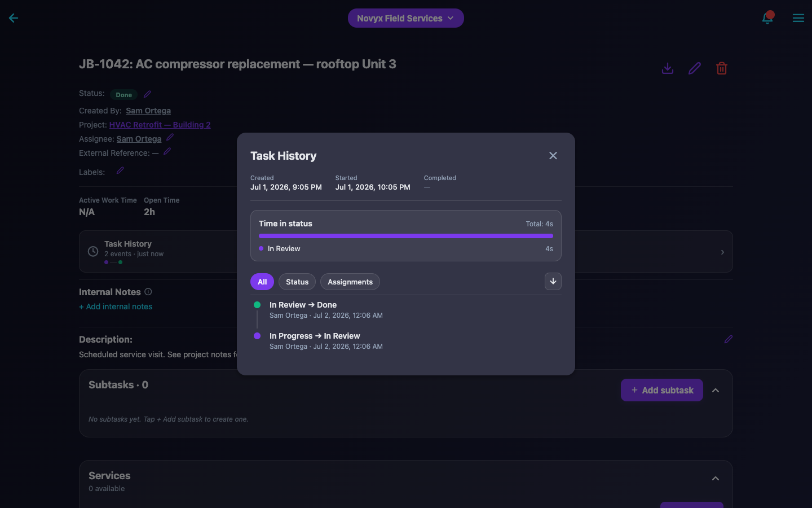Screen dimensions: 812x508
Task: Click Created date Jul 1, 9:05 PM
Action: pos(286,187)
